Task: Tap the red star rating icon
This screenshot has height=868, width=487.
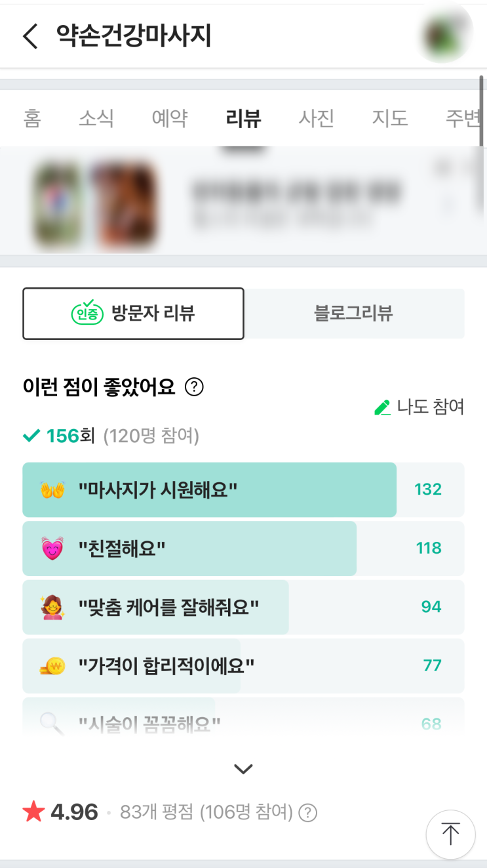Action: [x=33, y=813]
